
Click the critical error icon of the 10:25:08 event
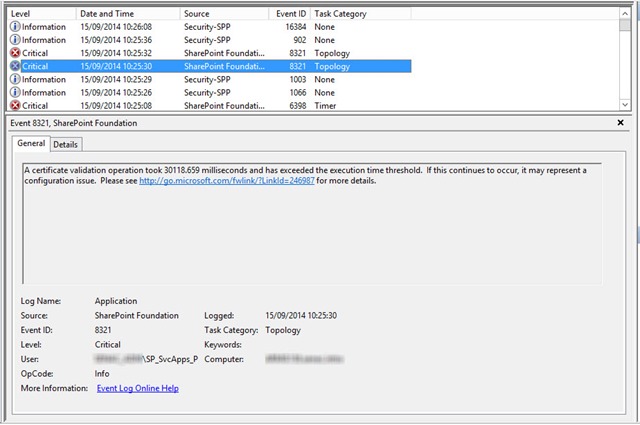point(15,105)
